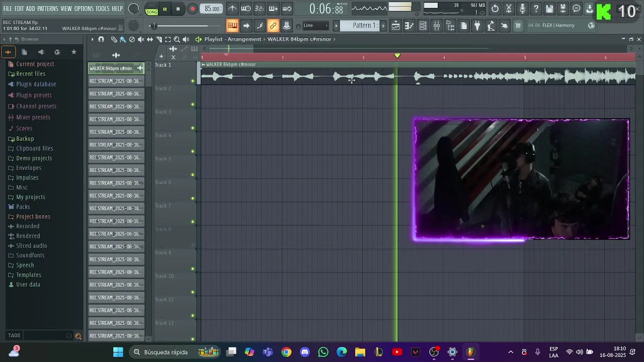Select WALKER 84bpm c#minor clip in picker
644x362 pixels.
point(116,68)
